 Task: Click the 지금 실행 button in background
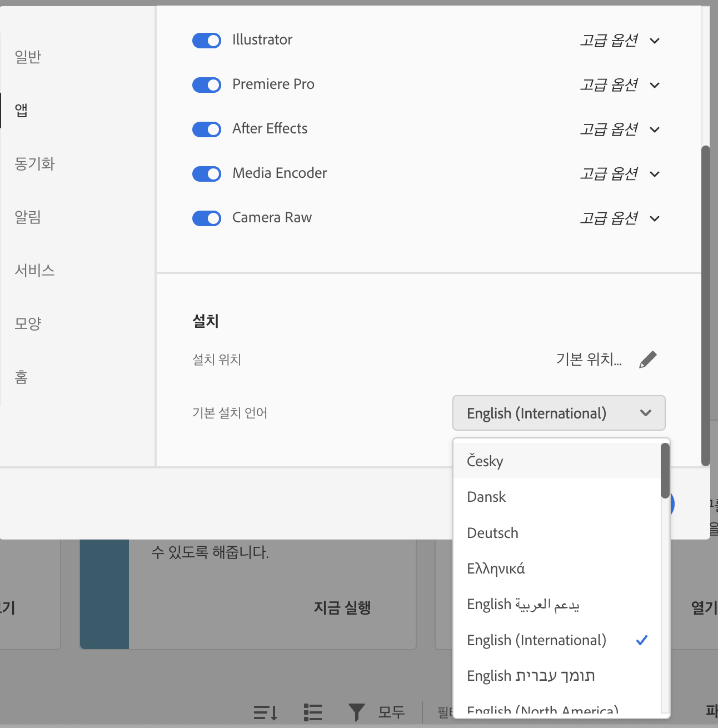[342, 607]
